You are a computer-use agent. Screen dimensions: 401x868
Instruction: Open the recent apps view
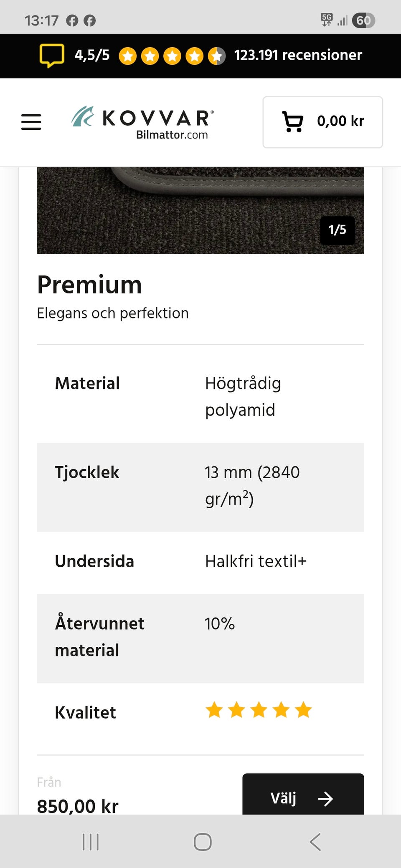(90, 842)
